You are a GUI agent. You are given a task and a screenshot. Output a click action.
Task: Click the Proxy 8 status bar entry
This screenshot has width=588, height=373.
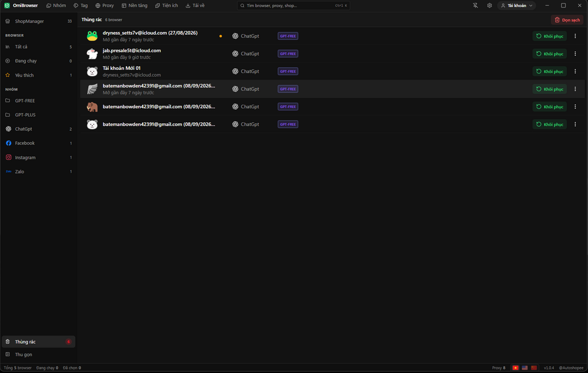(x=499, y=368)
